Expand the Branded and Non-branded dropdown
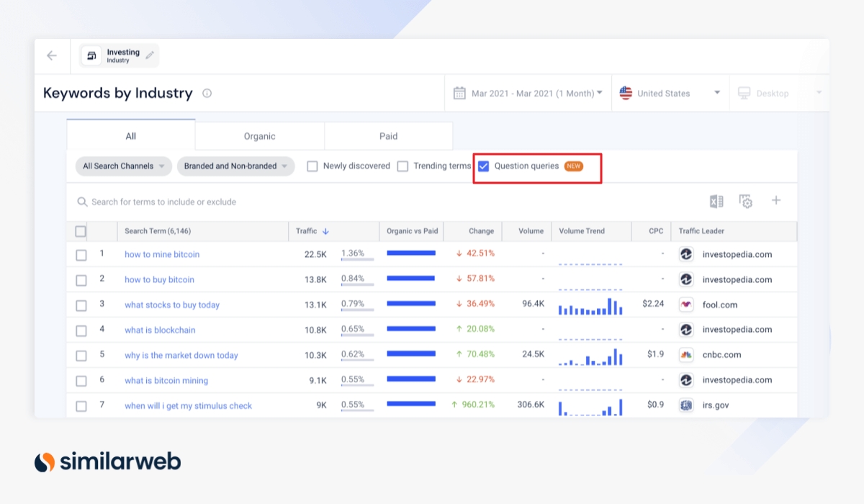Viewport: 864px width, 504px height. (x=235, y=166)
